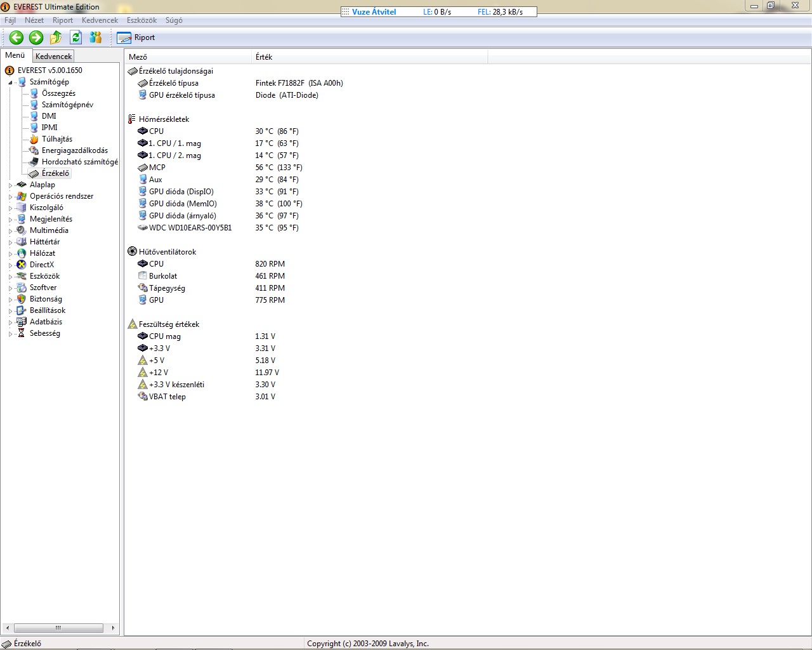Expand the Multimédia tree node

[10, 231]
